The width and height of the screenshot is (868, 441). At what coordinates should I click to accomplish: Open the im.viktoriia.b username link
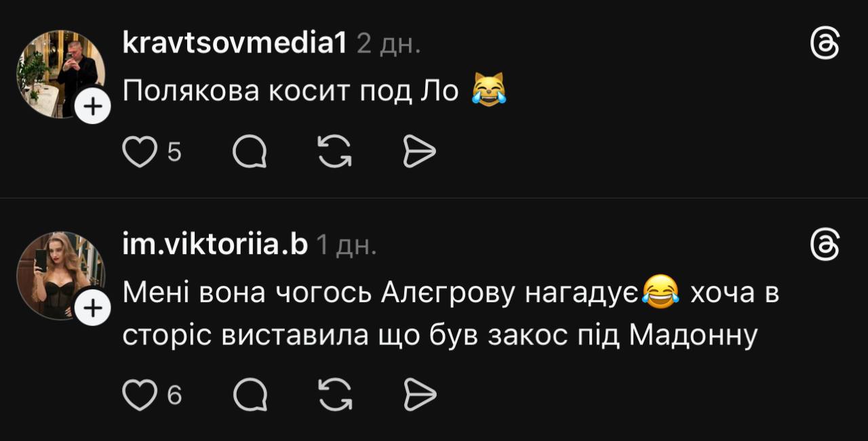coord(216,245)
